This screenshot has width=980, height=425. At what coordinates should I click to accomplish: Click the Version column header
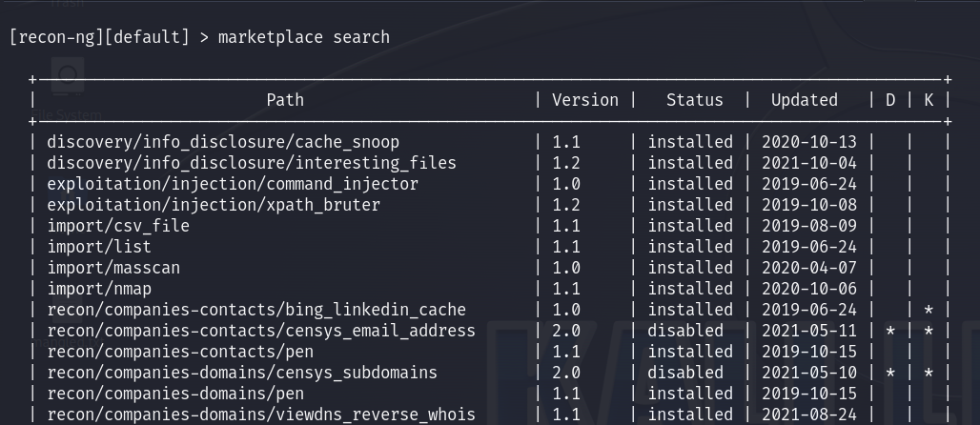[x=585, y=100]
